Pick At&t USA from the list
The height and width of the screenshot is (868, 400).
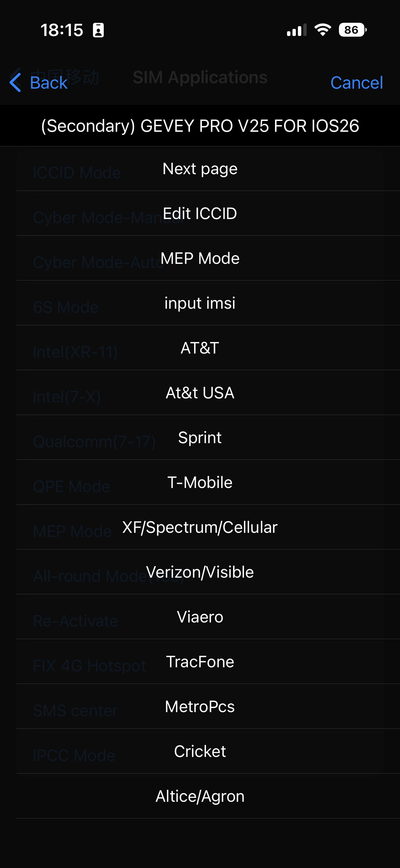[200, 393]
